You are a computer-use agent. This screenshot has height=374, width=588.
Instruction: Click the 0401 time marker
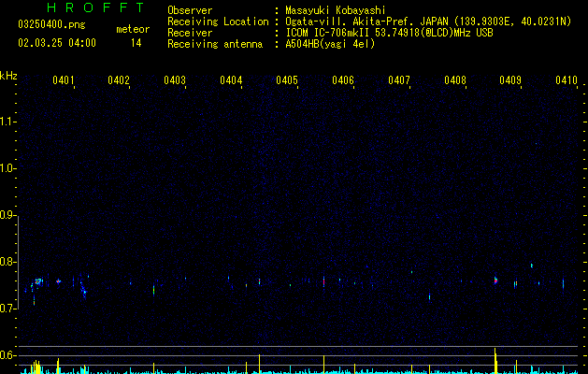64,79
